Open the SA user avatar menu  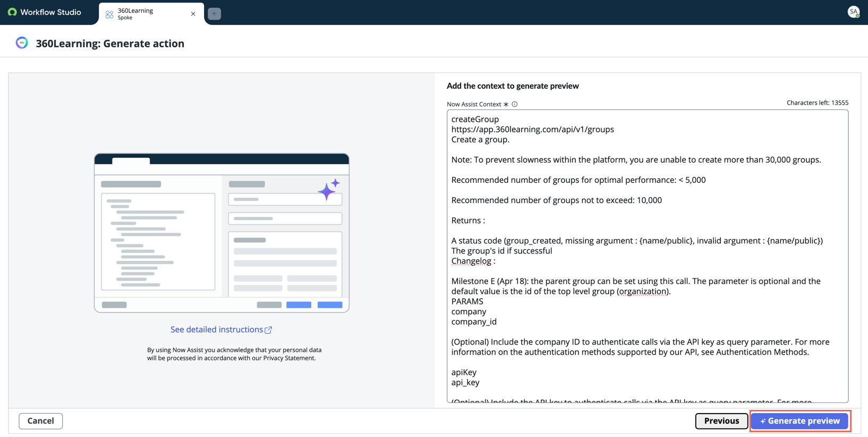tap(853, 12)
